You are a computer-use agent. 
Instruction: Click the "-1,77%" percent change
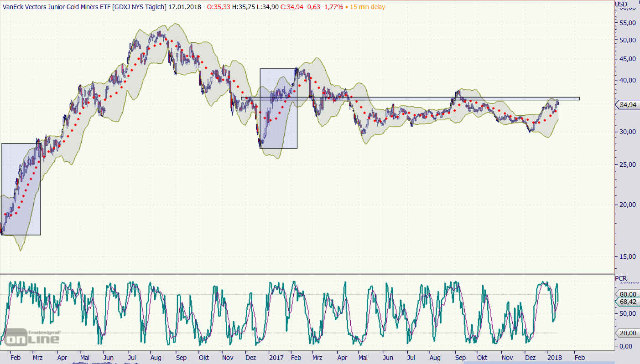tap(333, 7)
